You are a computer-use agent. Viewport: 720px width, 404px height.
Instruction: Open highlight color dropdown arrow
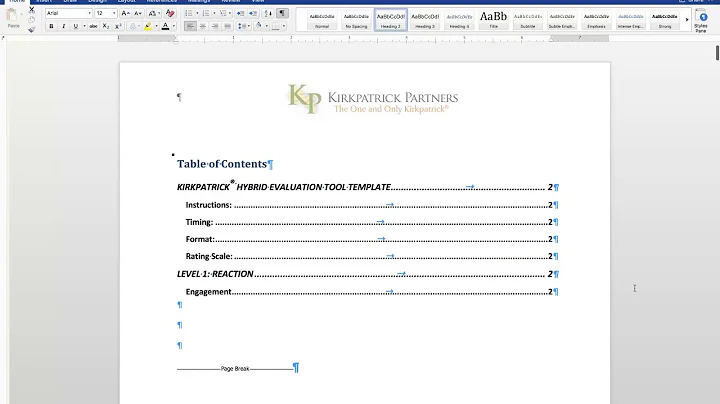coord(156,26)
